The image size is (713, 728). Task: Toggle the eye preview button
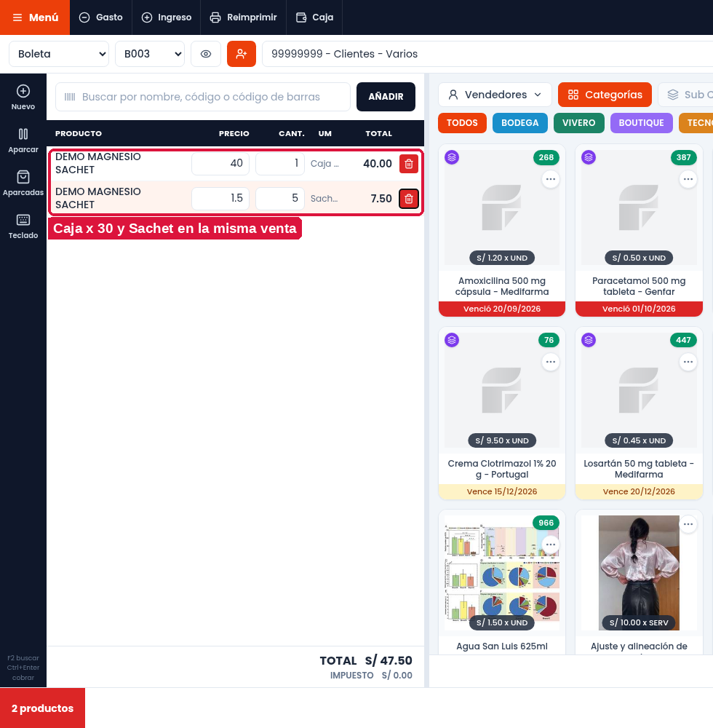(206, 54)
